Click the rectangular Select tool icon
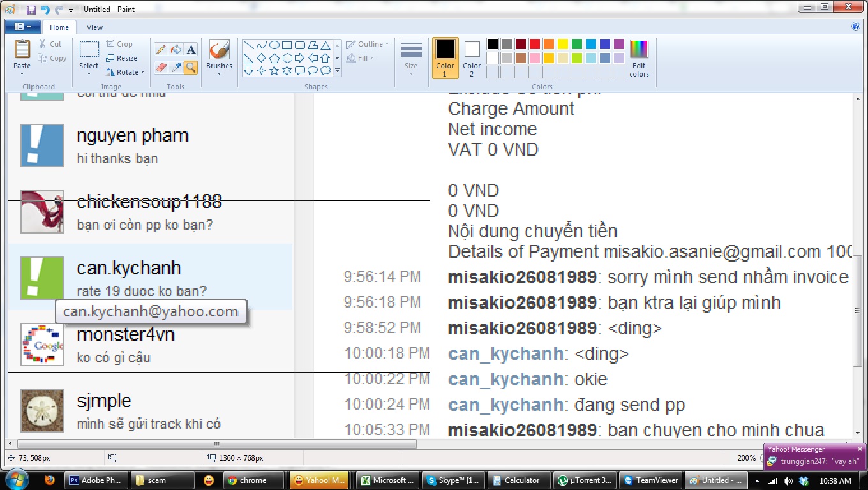868x490 pixels. click(89, 50)
